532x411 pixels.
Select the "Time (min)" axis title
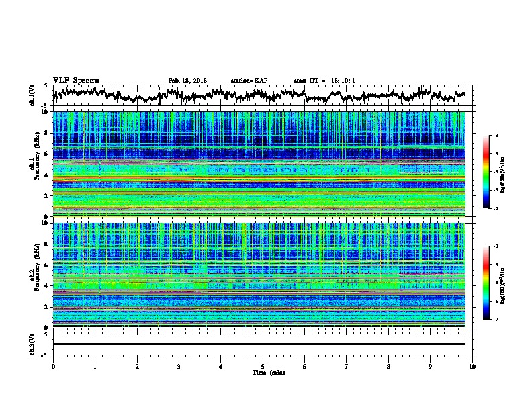click(269, 373)
